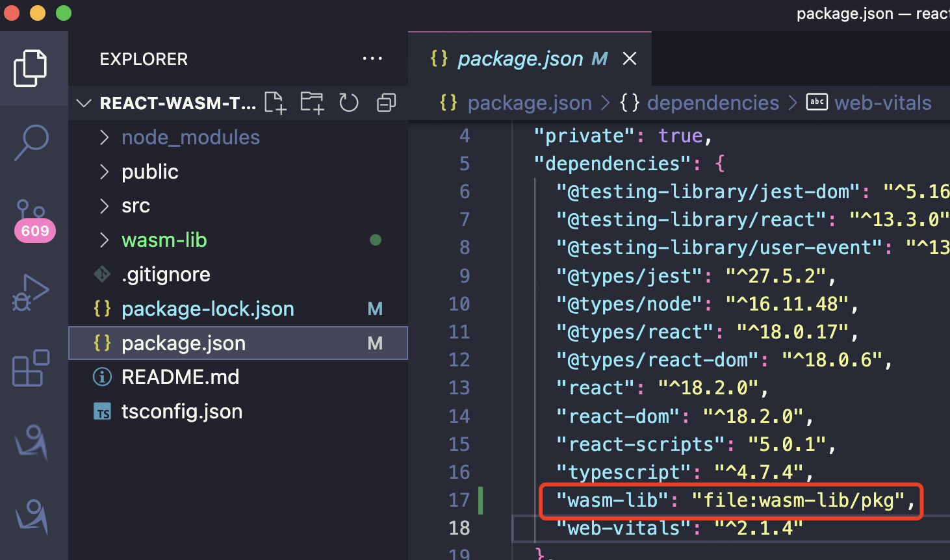Select the package.json editor tab
The image size is (950, 560).
[x=520, y=59]
